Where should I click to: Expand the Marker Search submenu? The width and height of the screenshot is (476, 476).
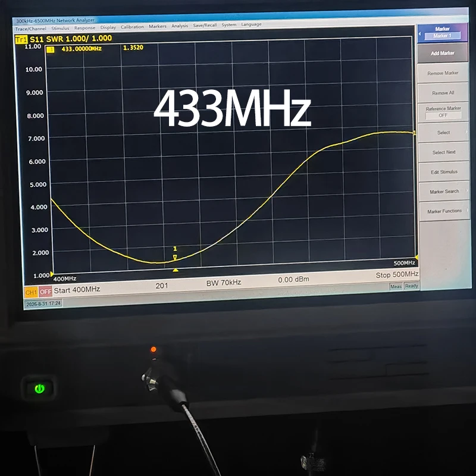click(x=444, y=191)
